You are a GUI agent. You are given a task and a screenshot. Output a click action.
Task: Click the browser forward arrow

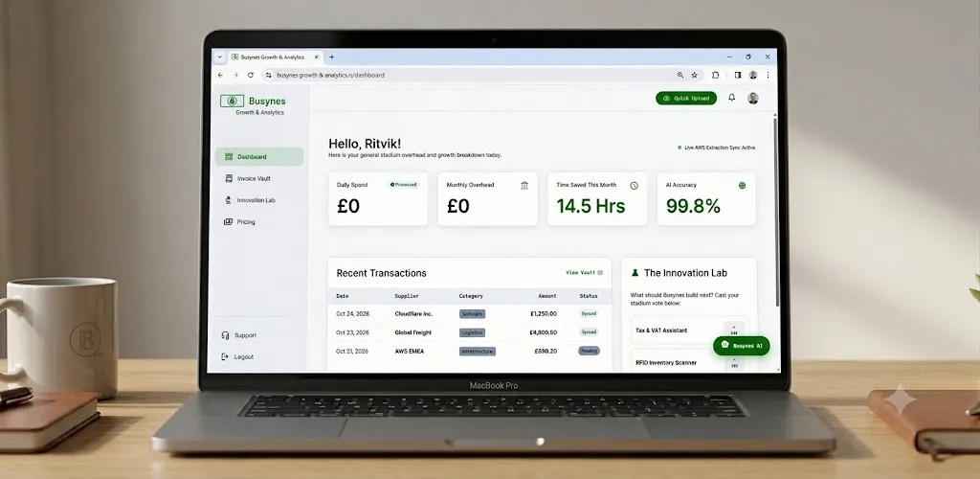pos(235,75)
